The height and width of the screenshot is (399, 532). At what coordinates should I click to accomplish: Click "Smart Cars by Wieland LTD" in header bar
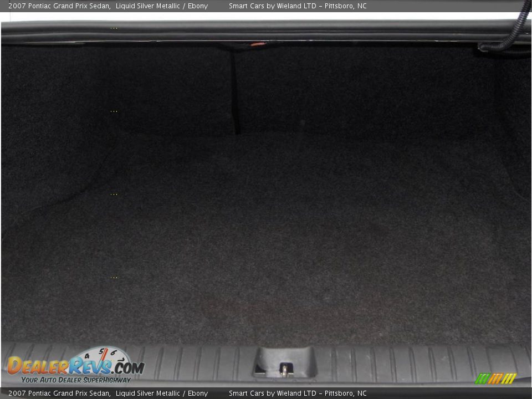pos(273,6)
